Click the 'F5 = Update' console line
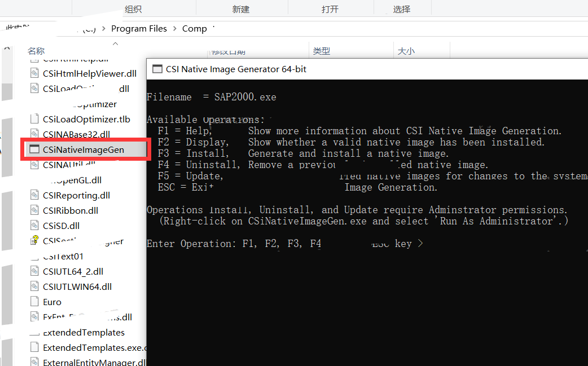The width and height of the screenshot is (588, 366). click(x=373, y=176)
